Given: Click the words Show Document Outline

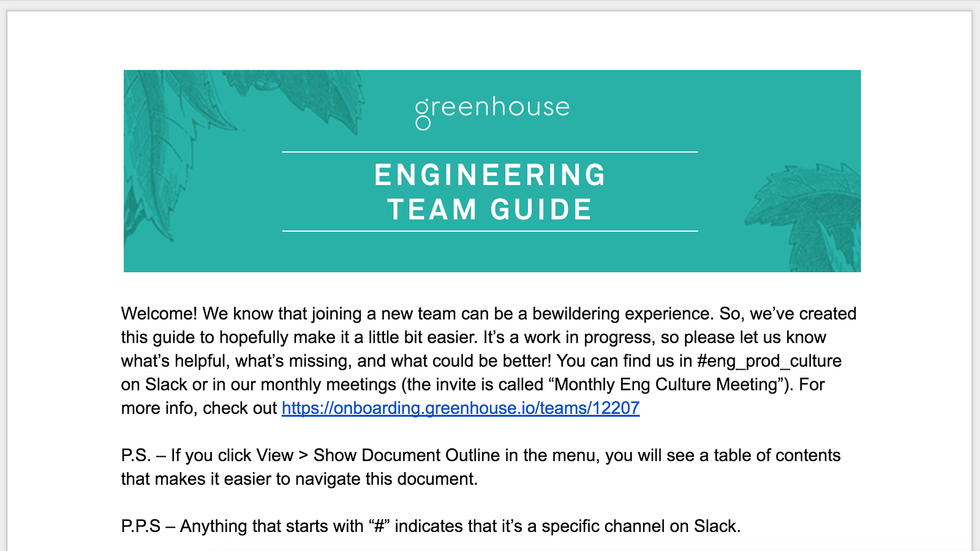Looking at the screenshot, I should click(407, 455).
